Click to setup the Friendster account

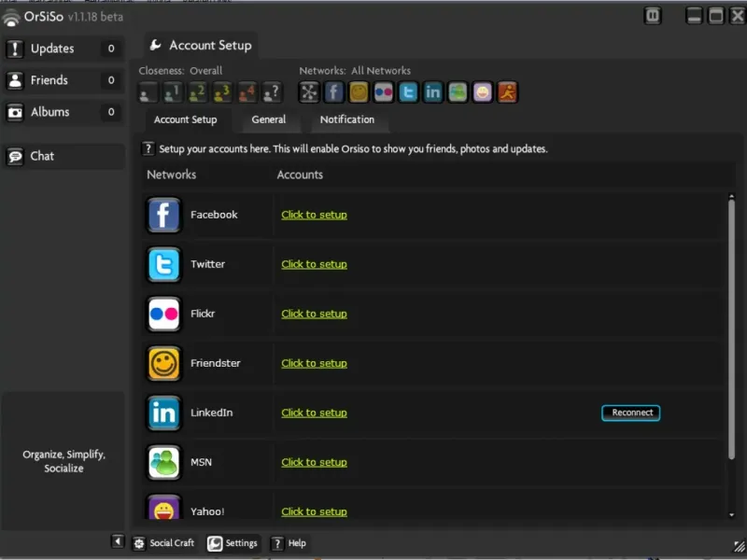(314, 363)
